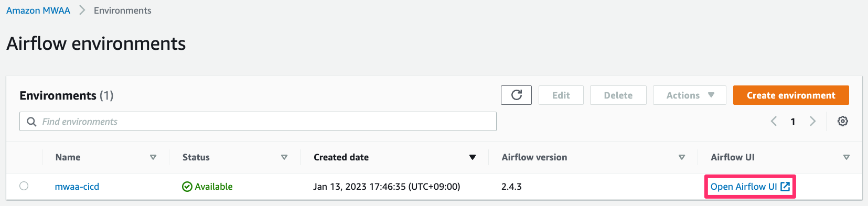868x206 pixels.
Task: Go to previous page arrow
Action: point(774,121)
